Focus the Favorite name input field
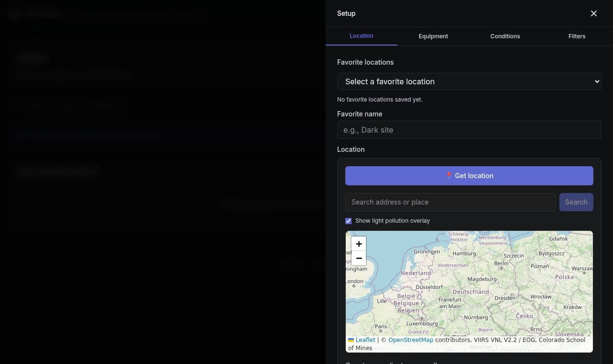 pyautogui.click(x=469, y=130)
